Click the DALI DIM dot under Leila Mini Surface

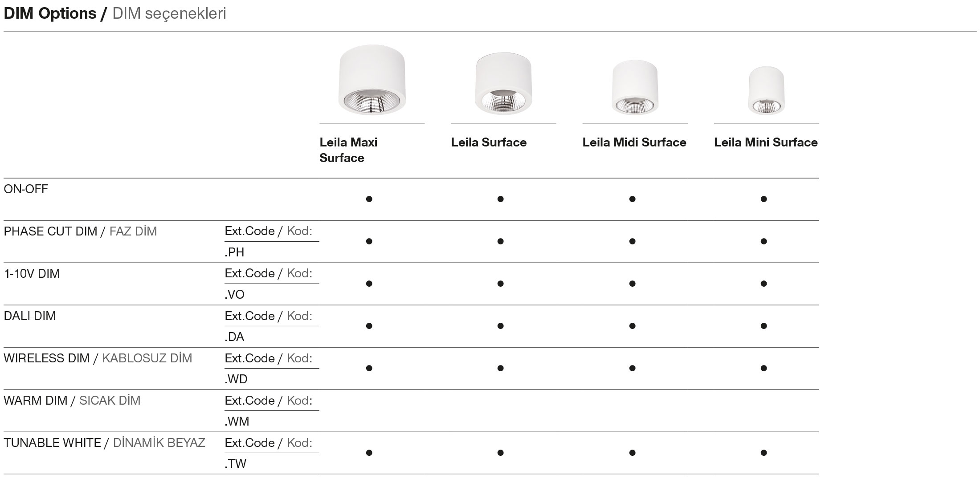[x=764, y=326]
